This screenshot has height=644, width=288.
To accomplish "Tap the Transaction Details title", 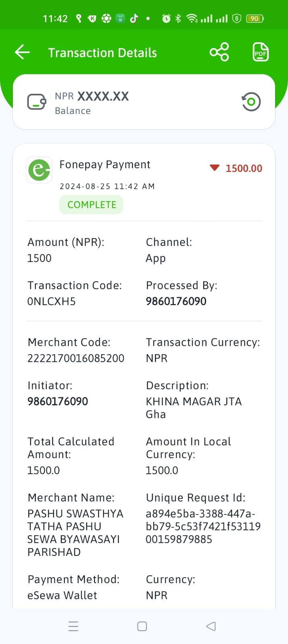I will pos(103,53).
